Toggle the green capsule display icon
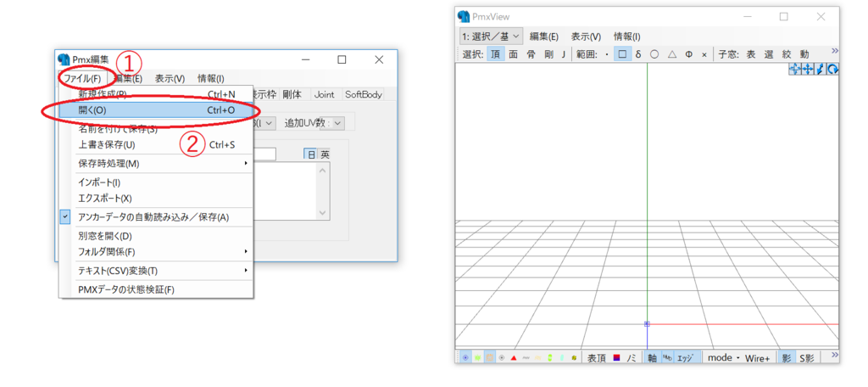Image resolution: width=868 pixels, height=387 pixels. (x=549, y=357)
